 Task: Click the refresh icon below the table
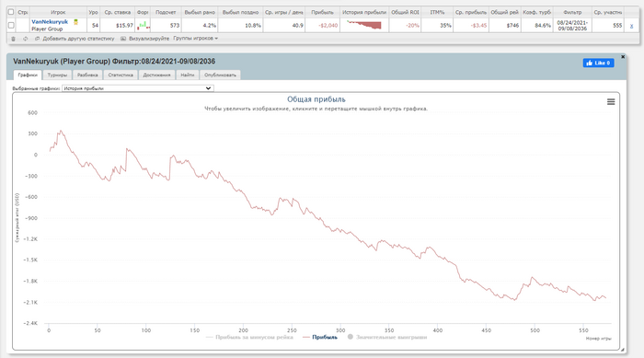click(26, 39)
